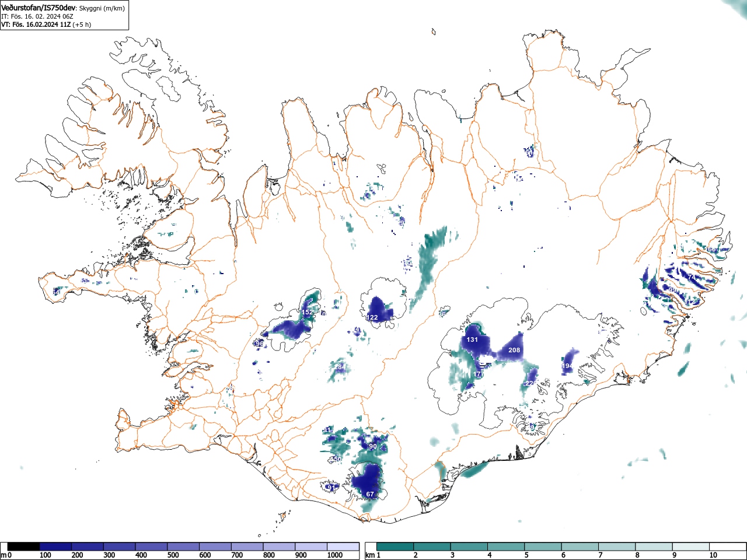Select the 'IT: Fös. 16. 02. 2024 06Z' line
Screen dimensions: 747x560
[37, 16]
